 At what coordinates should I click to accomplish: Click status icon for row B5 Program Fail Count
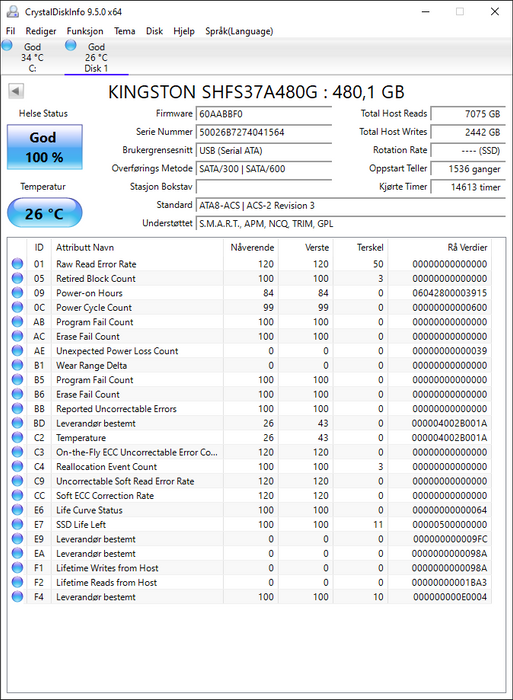(17, 379)
